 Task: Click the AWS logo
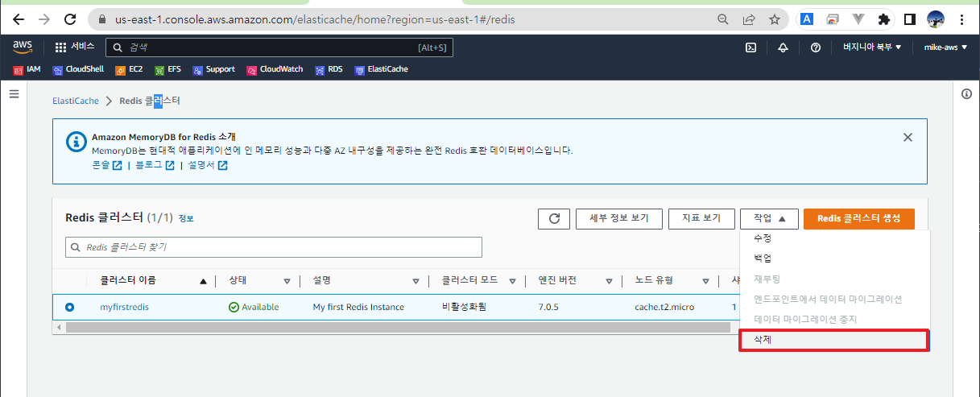point(22,48)
